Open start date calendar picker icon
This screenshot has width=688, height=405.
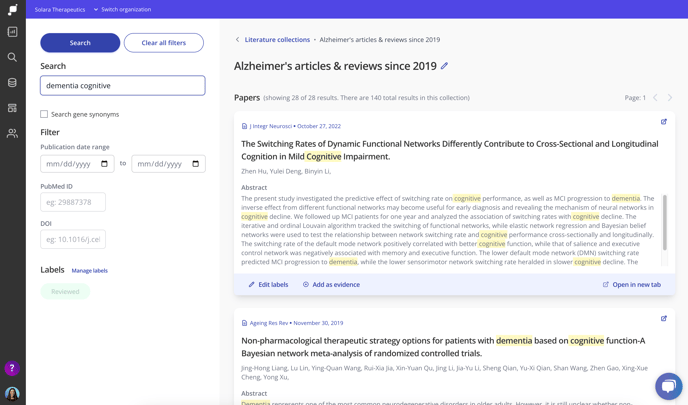(104, 164)
